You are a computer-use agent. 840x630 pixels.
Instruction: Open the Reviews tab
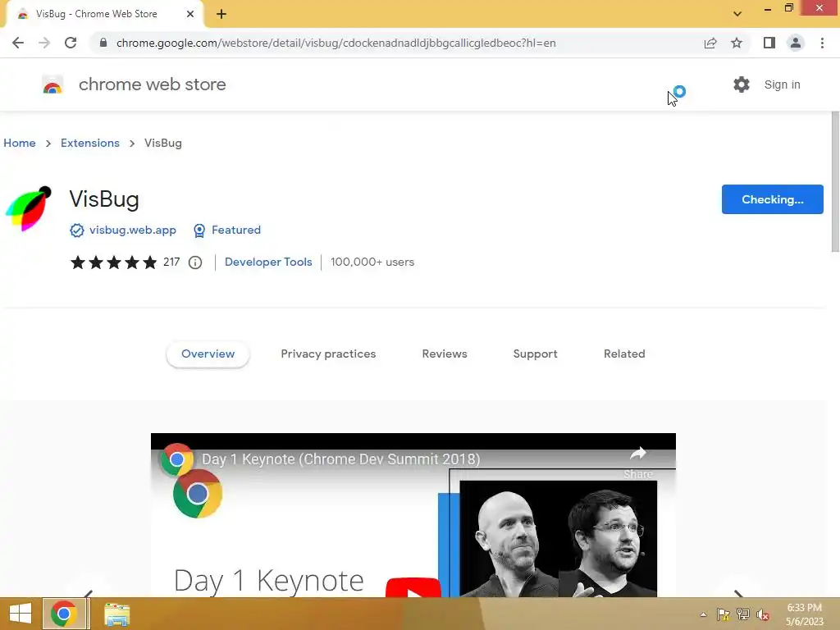445,354
